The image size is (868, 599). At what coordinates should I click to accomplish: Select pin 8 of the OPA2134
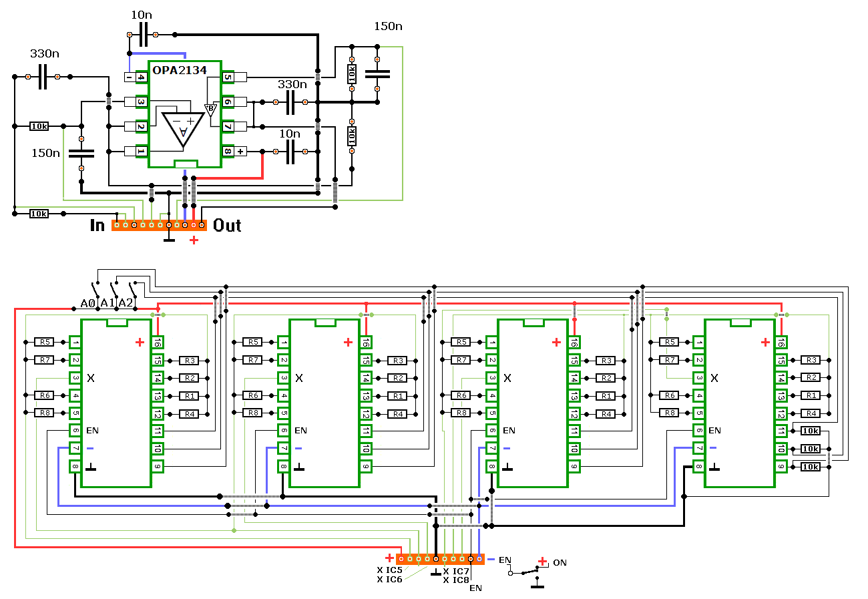[228, 152]
